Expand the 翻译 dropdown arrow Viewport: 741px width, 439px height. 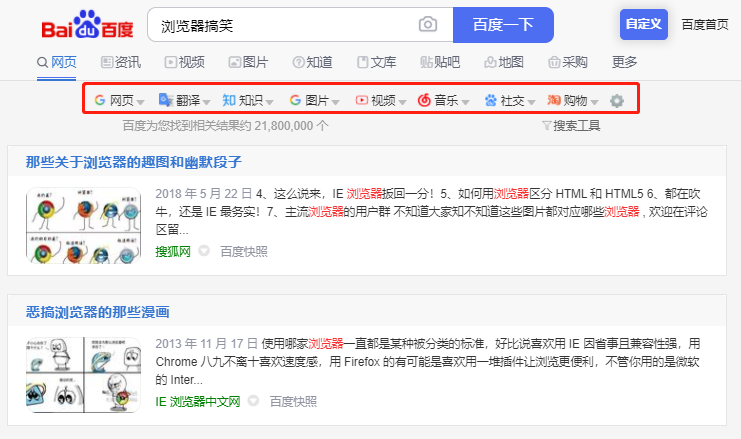coord(206,102)
